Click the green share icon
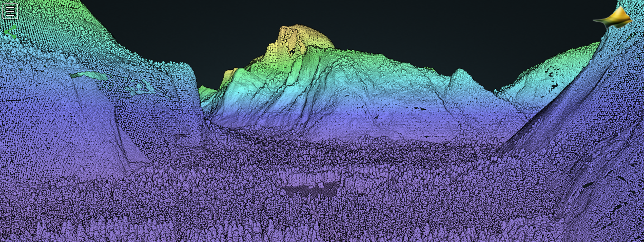Screen dimensions: 644x242 point(11,32)
